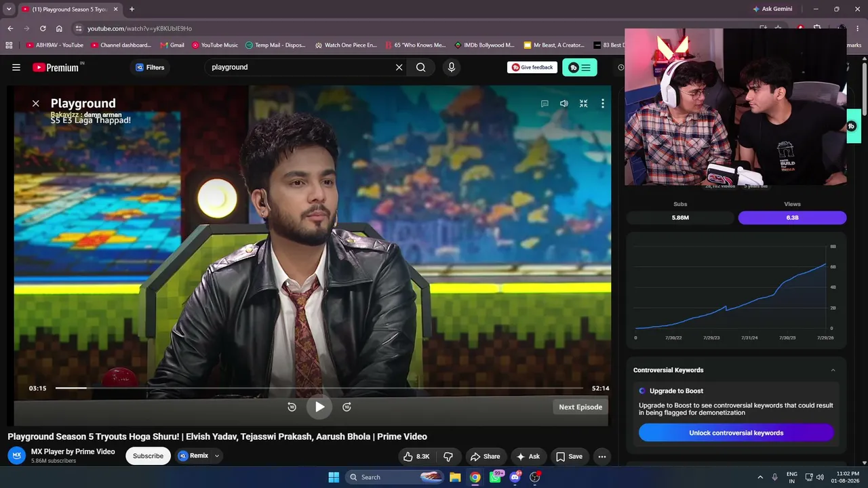Open the Gmail bookmark
This screenshot has width=868, height=488.
[172, 45]
